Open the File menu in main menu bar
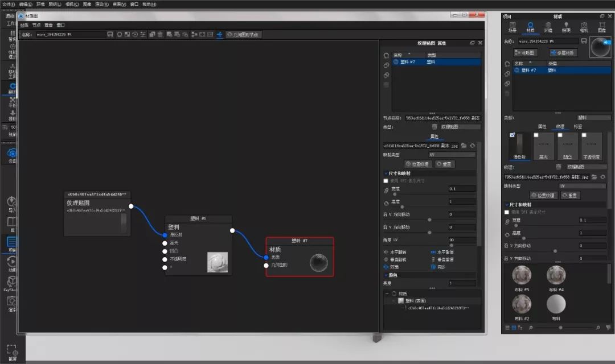615x364 pixels. click(x=9, y=4)
